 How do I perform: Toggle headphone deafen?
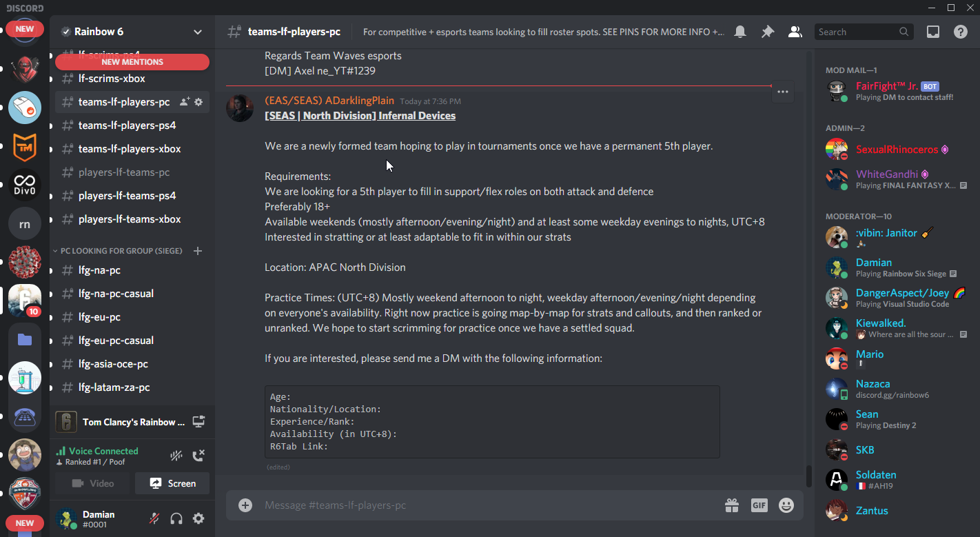(176, 518)
